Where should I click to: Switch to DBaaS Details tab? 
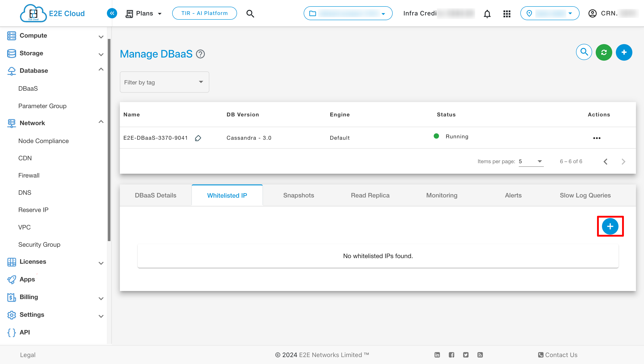tap(155, 195)
